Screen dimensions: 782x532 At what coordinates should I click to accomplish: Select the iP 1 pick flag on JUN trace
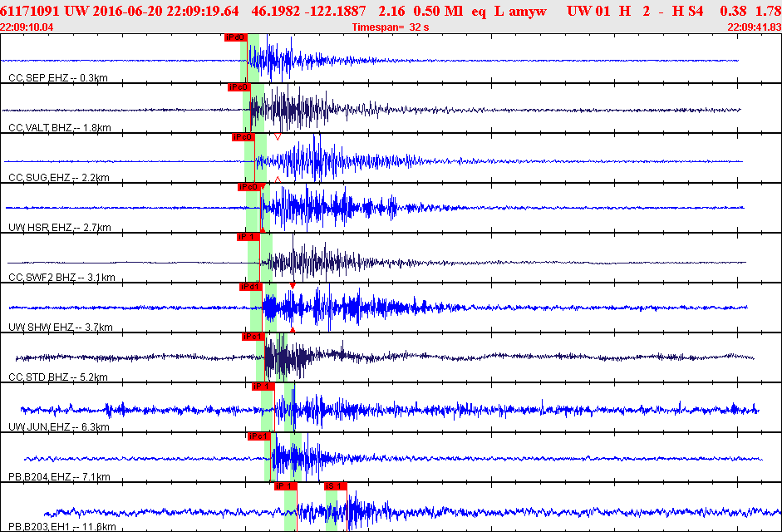(263, 387)
